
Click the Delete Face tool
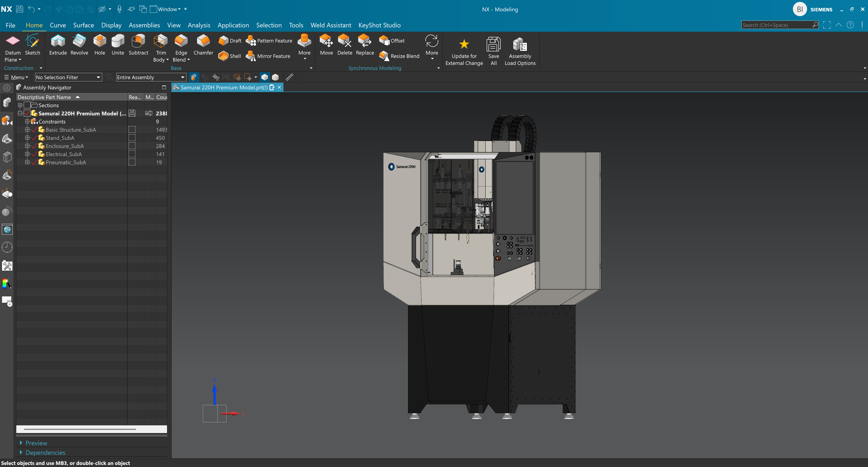click(345, 44)
